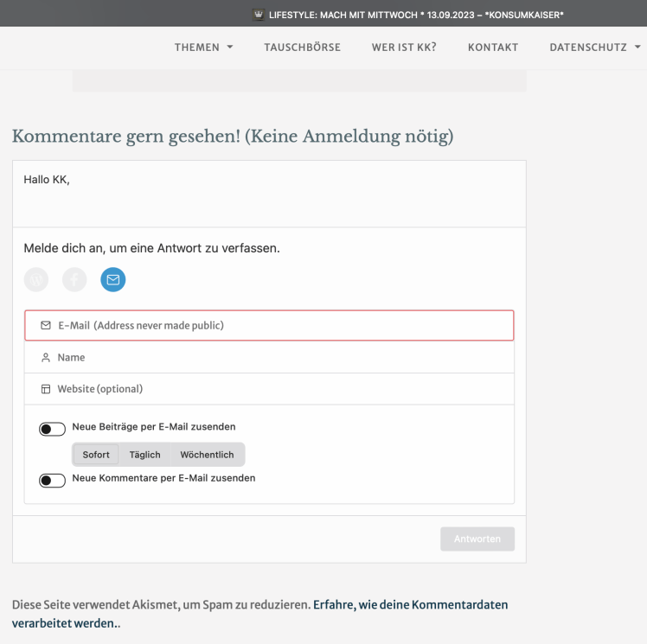Click the layout icon beside Website

[46, 389]
